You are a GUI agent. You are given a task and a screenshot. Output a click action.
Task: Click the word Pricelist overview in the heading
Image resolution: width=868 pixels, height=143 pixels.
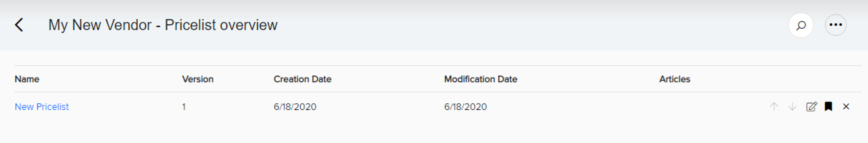click(x=221, y=25)
